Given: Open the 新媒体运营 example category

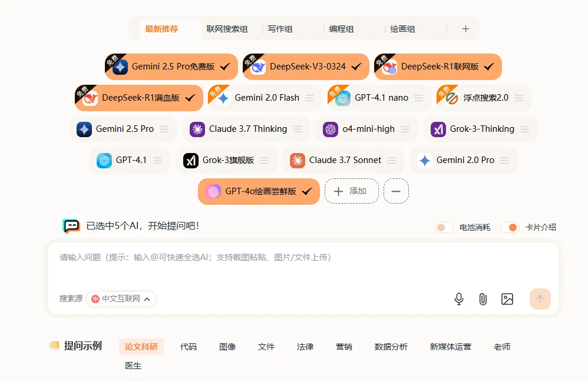Looking at the screenshot, I should 450,347.
